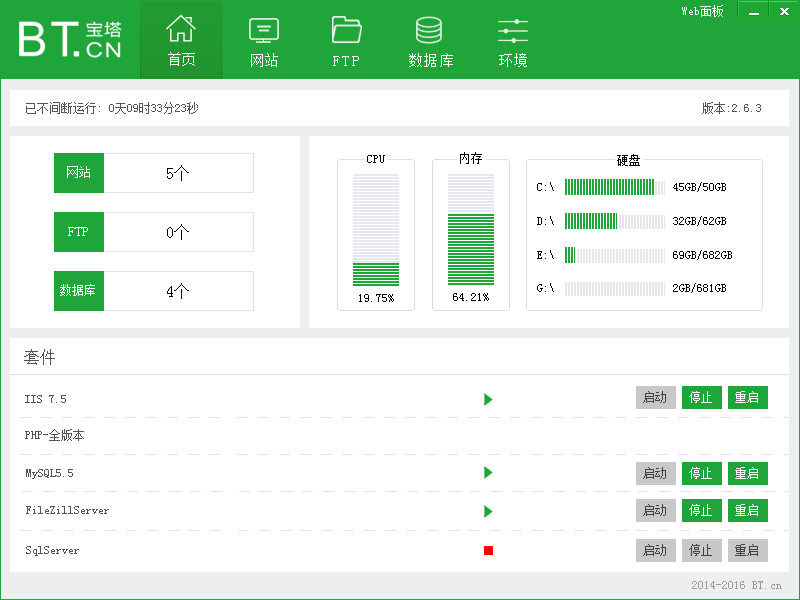The image size is (800, 600).
Task: Click the 19.75% CPU value
Action: [376, 298]
